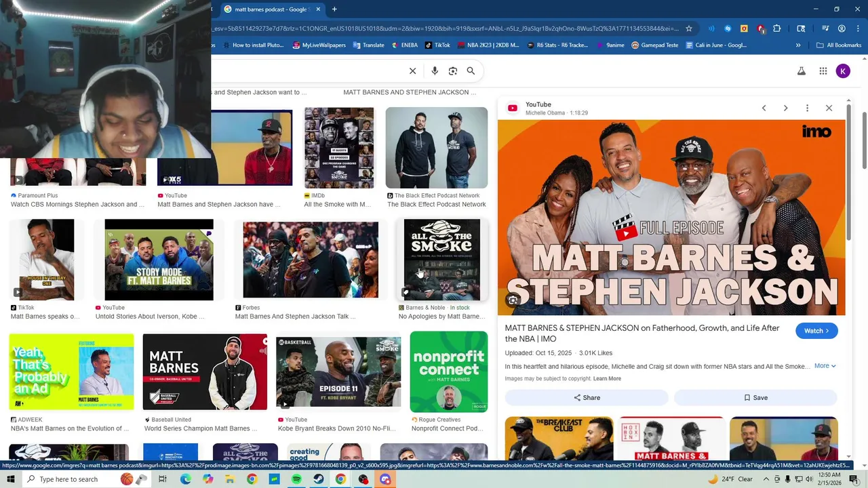Open Windows Start menu
The image size is (868, 488).
coord(10,479)
